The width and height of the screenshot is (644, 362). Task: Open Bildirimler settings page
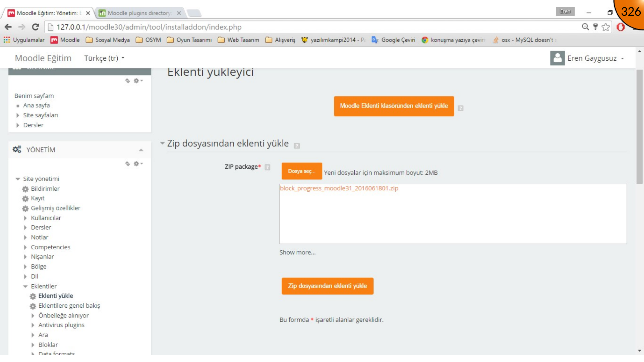point(45,189)
